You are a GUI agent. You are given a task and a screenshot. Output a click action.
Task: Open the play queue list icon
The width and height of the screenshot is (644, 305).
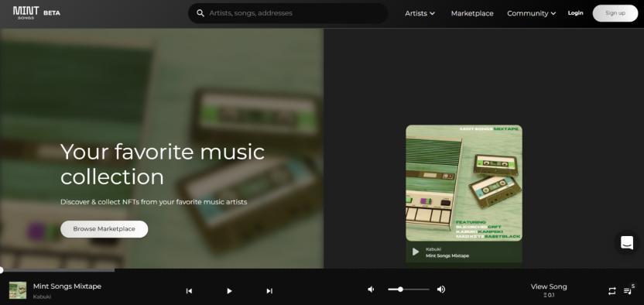(628, 291)
